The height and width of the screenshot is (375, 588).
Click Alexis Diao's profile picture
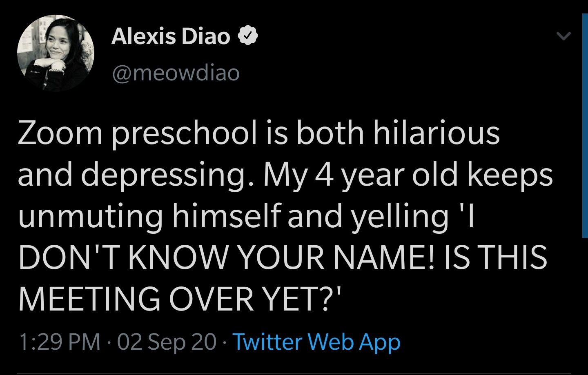(56, 53)
